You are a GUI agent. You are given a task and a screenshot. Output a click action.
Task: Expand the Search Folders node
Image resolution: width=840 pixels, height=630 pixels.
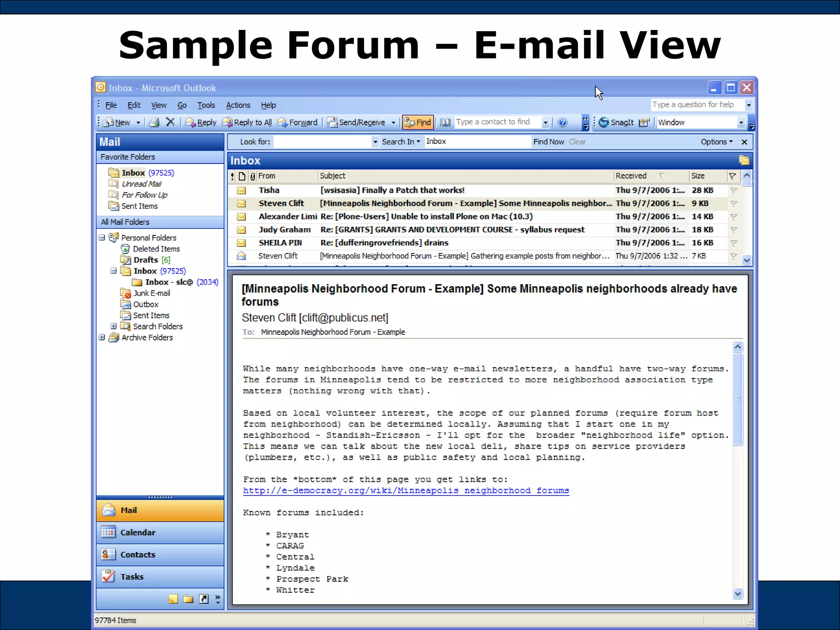click(x=114, y=326)
